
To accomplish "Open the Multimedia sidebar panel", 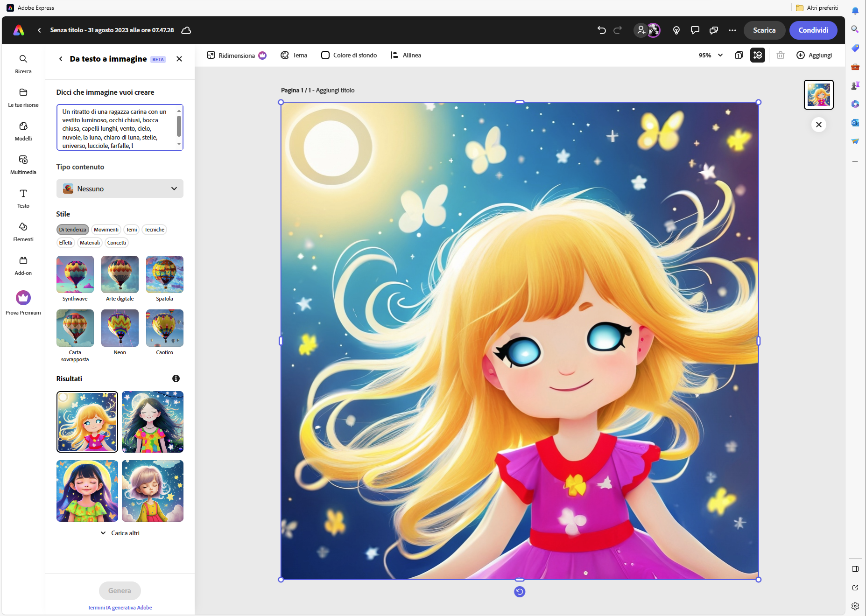I will [23, 165].
